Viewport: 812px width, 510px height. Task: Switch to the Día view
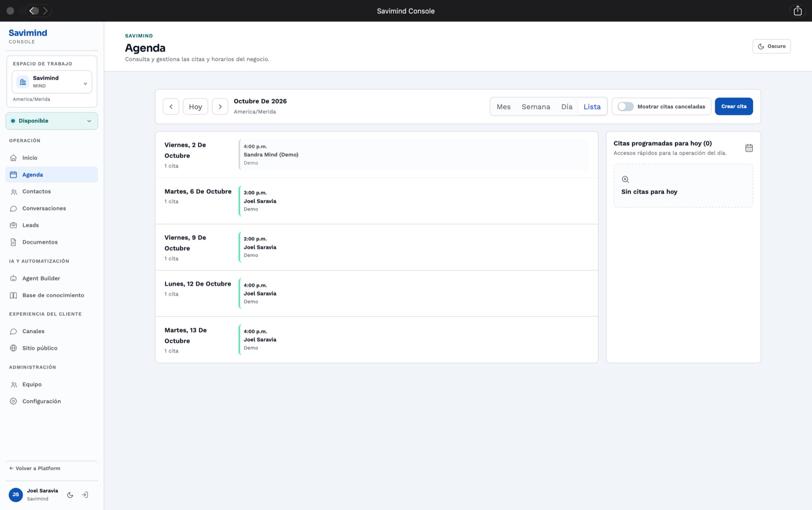pyautogui.click(x=567, y=107)
